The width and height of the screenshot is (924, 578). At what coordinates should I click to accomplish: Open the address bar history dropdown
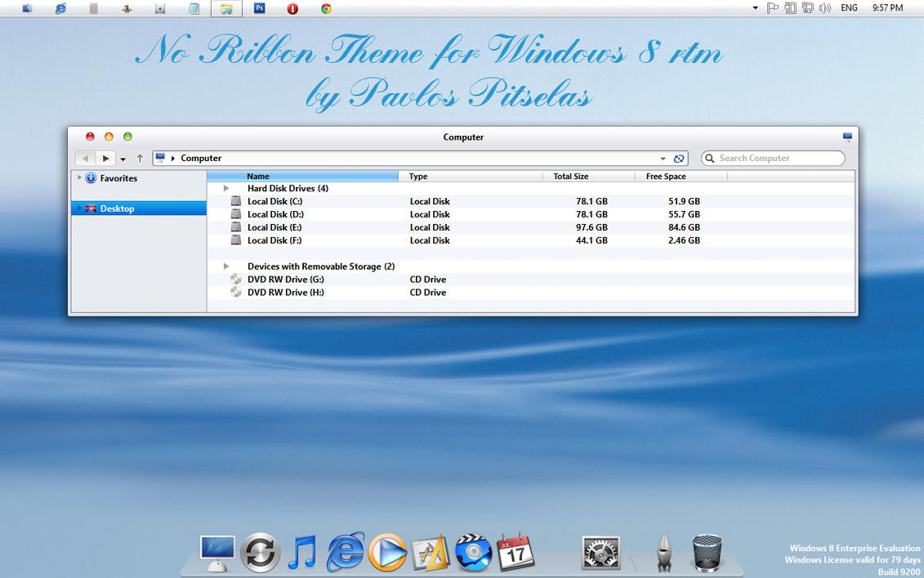point(663,159)
